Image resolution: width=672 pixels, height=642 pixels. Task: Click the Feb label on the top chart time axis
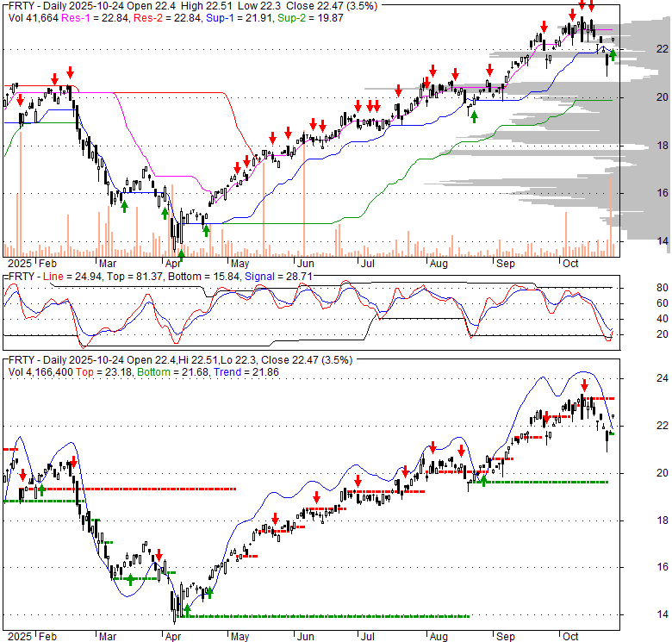click(47, 263)
